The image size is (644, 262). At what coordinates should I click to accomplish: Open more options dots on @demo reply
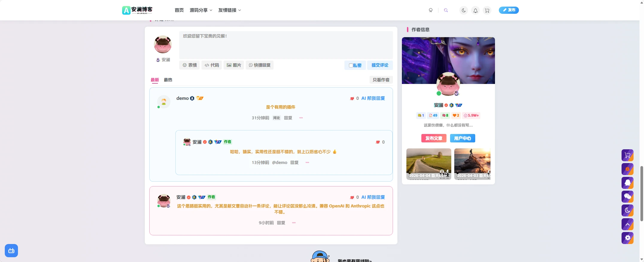coord(307,162)
